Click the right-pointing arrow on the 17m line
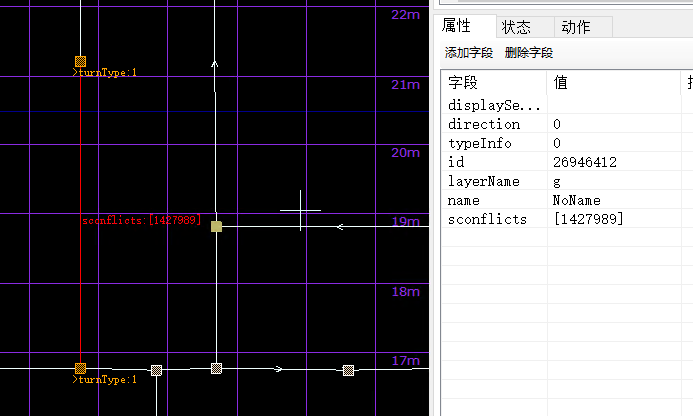This screenshot has width=693, height=416. click(x=278, y=369)
